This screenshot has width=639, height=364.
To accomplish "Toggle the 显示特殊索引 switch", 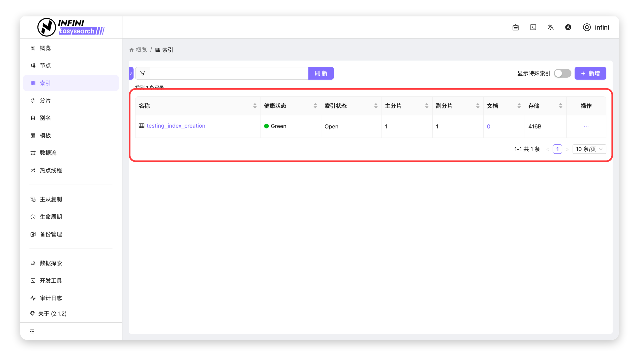I will 562,73.
